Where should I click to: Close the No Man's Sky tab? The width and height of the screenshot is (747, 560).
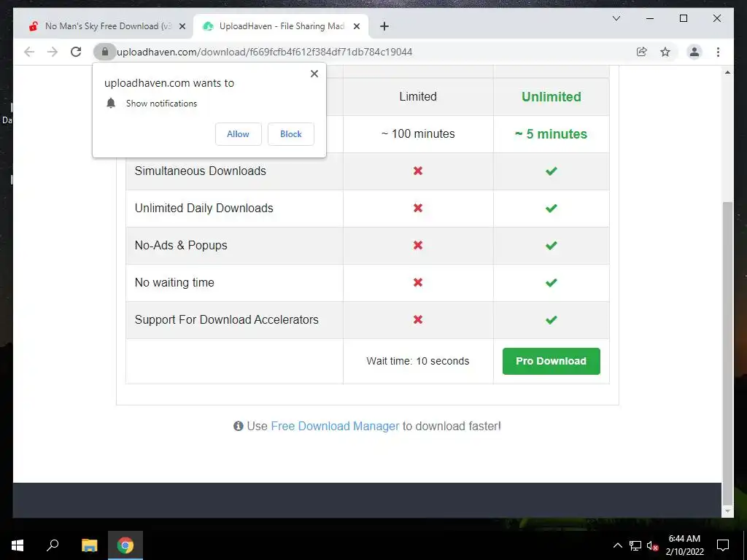pos(182,26)
